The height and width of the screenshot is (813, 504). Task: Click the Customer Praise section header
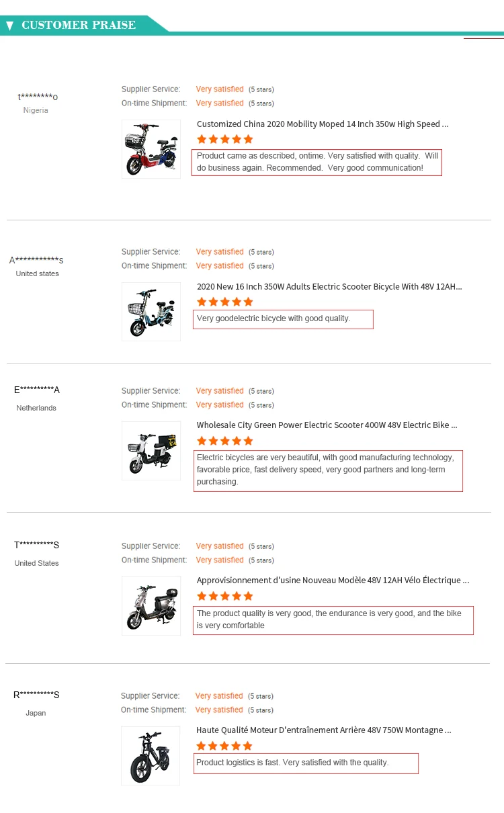click(x=79, y=25)
